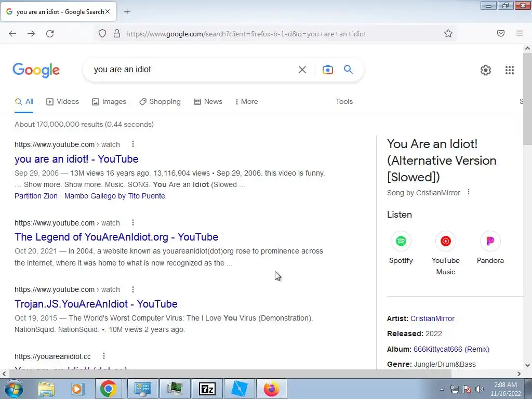
Task: Open the shield tracking protection icon
Action: pyautogui.click(x=102, y=34)
